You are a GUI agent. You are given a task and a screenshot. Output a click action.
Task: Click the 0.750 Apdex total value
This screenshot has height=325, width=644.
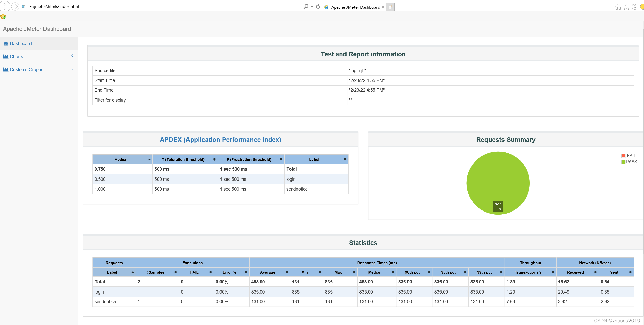[100, 169]
